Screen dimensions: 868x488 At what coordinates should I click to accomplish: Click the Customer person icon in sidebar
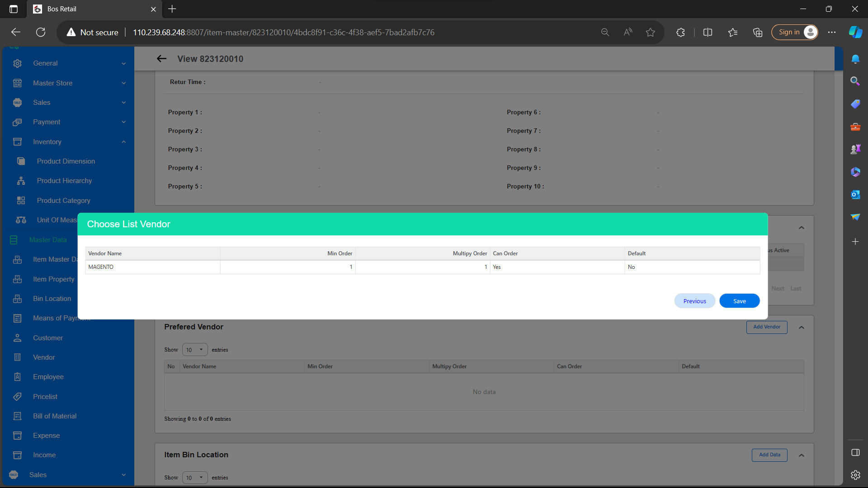tap(17, 338)
